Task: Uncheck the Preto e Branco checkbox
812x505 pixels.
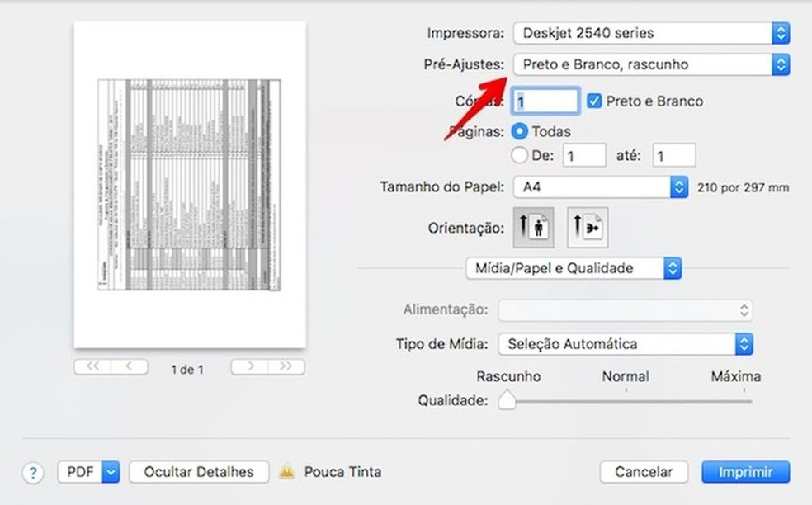Action: pos(595,101)
